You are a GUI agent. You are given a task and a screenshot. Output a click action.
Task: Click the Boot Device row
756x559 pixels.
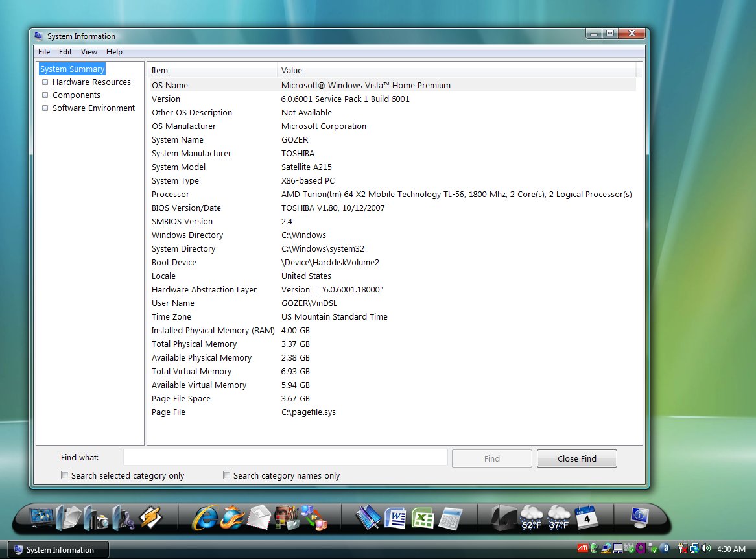(392, 263)
